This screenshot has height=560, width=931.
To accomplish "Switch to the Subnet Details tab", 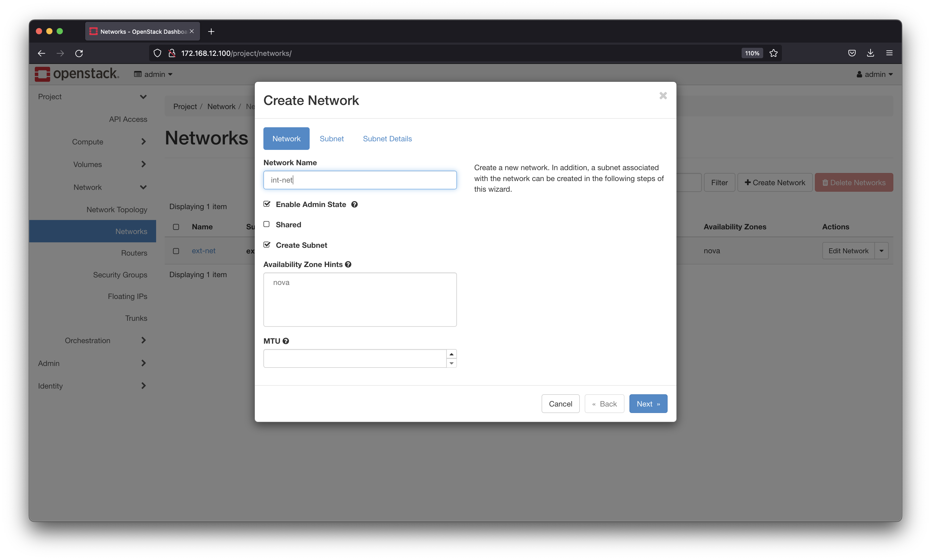I will [x=388, y=138].
